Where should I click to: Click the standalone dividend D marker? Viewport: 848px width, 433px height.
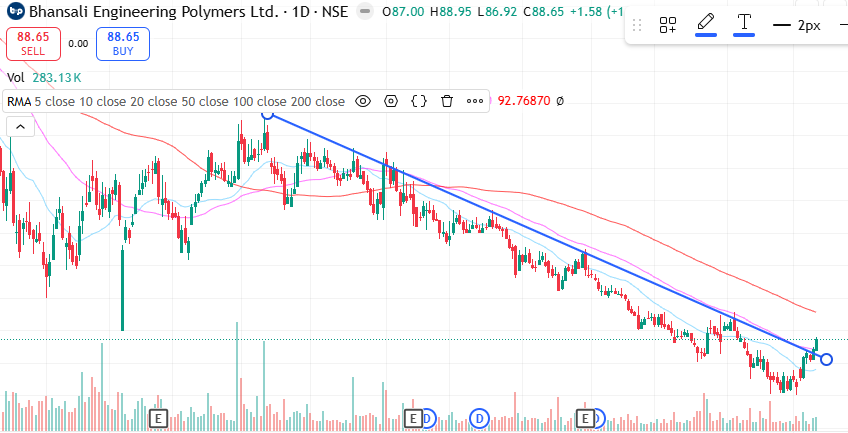pos(479,418)
